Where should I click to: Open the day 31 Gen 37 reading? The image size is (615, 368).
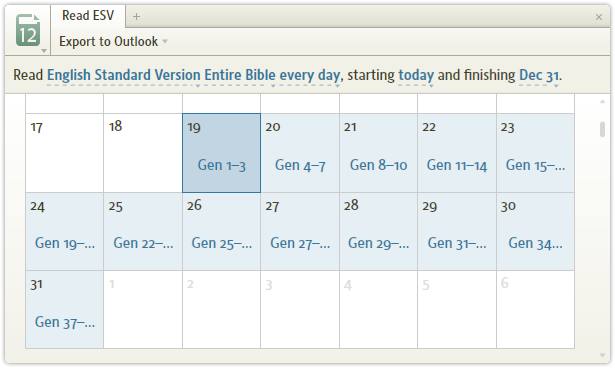[x=65, y=322]
